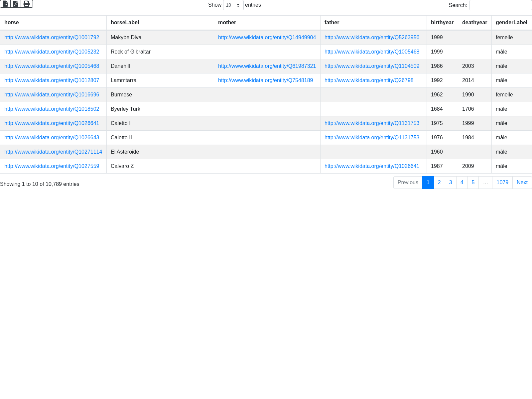The width and height of the screenshot is (532, 399).
Task: Click the Next page button
Action: [522, 183]
